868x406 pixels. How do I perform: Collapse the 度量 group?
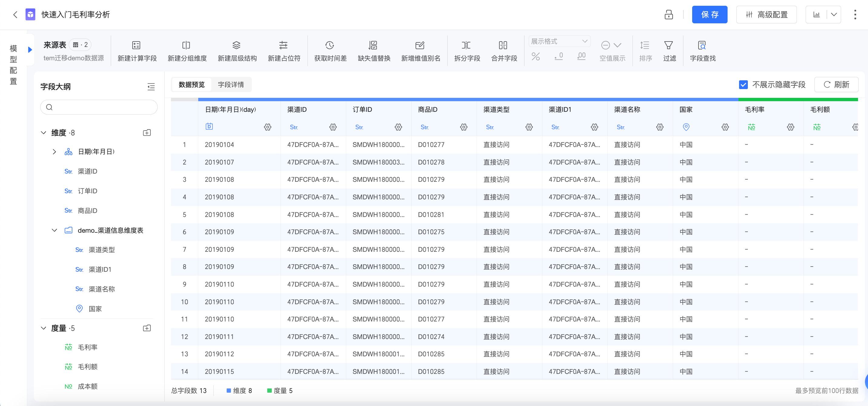pyautogui.click(x=44, y=328)
